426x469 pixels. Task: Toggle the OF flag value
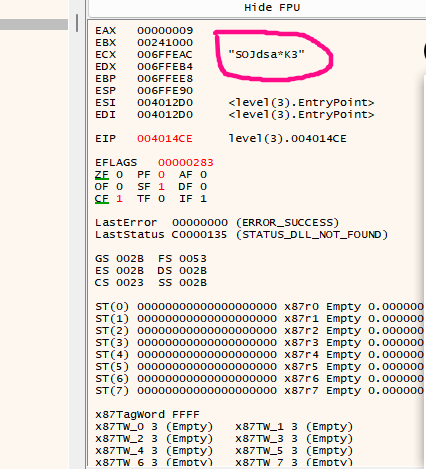[x=119, y=187]
